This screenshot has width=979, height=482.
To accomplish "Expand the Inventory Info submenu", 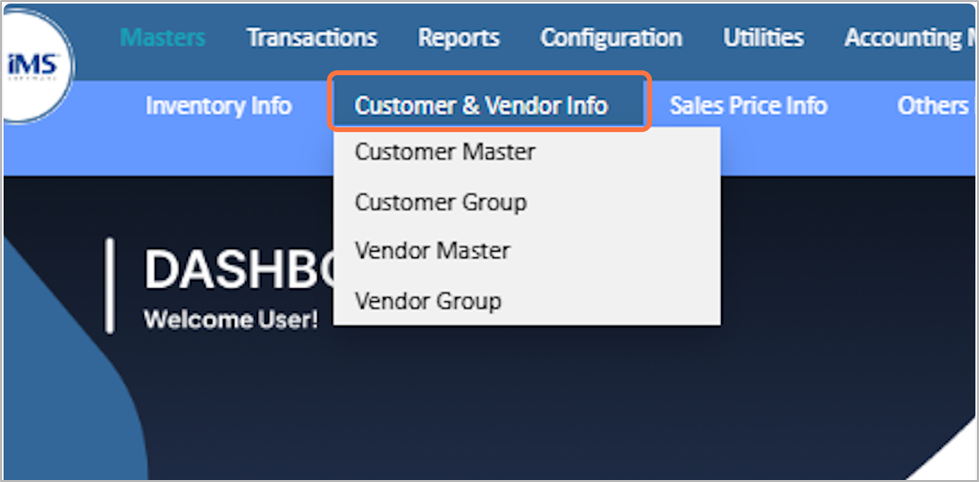I will [x=219, y=105].
